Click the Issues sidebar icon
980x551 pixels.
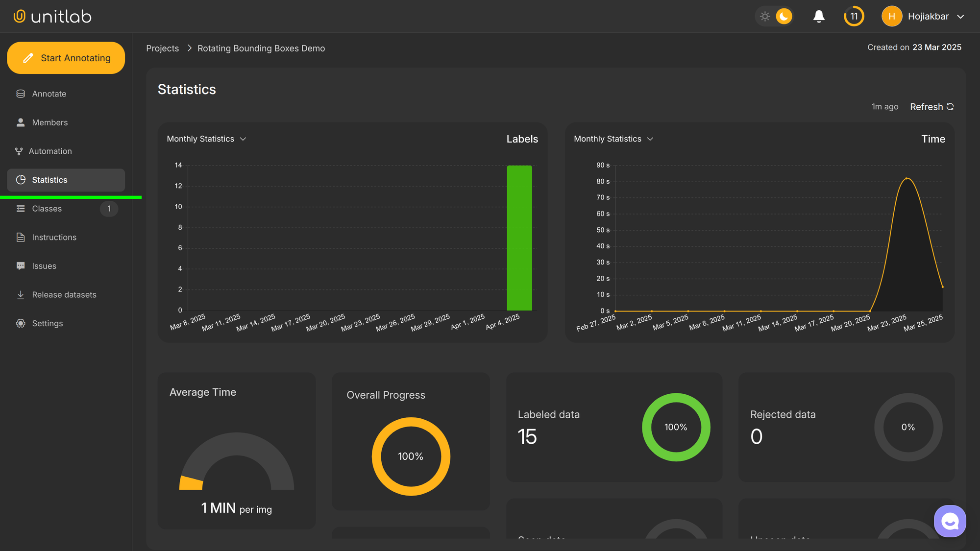coord(20,265)
